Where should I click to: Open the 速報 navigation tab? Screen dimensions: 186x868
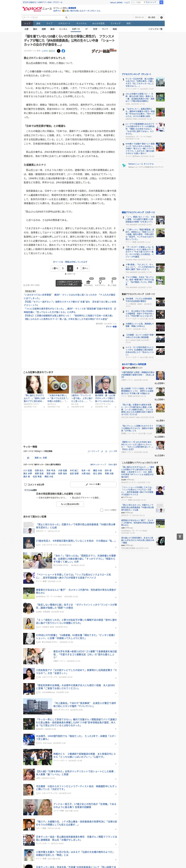[x=38, y=24]
